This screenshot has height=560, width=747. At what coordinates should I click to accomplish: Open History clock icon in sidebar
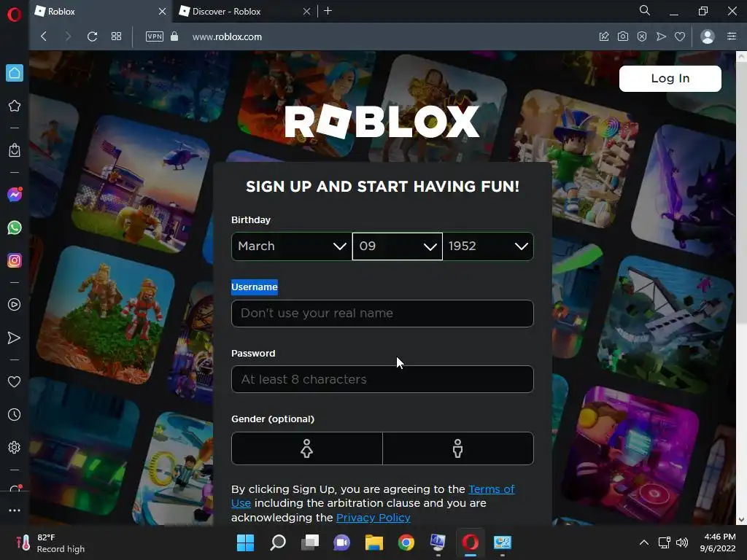click(15, 414)
